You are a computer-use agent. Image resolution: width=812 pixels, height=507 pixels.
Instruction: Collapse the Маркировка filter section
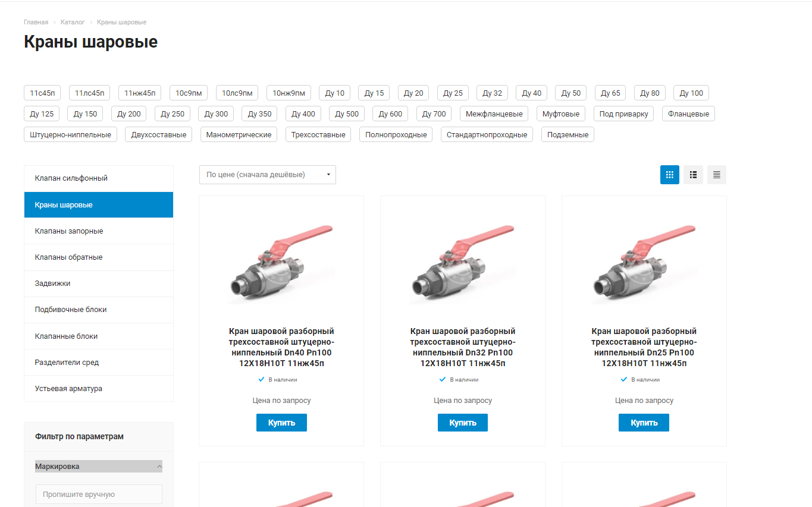point(99,467)
